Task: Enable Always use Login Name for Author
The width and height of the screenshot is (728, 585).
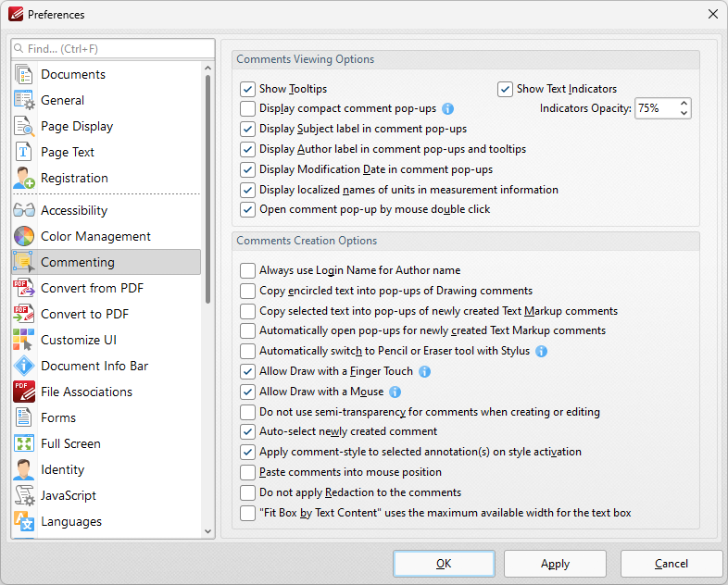Action: pos(247,270)
